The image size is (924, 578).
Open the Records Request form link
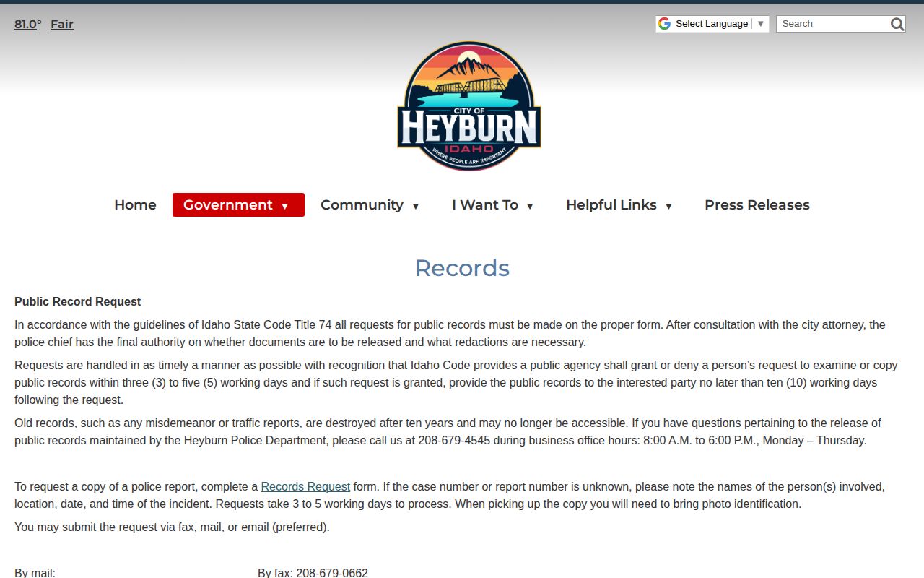[x=305, y=486]
